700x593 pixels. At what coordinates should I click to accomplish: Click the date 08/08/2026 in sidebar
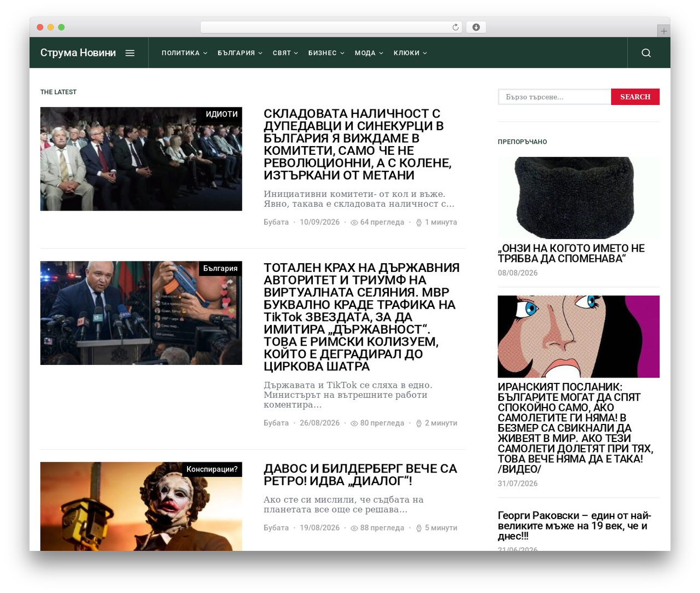click(x=517, y=274)
